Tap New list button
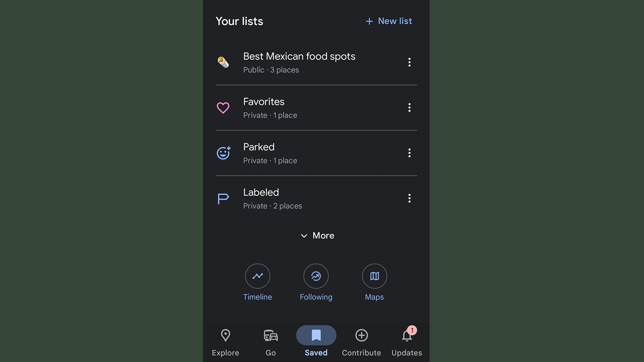The width and height of the screenshot is (644, 362). click(388, 21)
